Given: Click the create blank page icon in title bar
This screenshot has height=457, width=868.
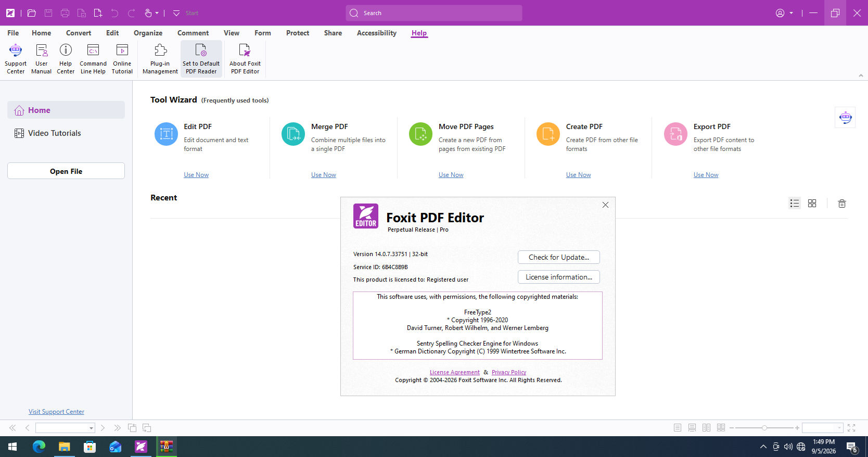Looking at the screenshot, I should [98, 13].
